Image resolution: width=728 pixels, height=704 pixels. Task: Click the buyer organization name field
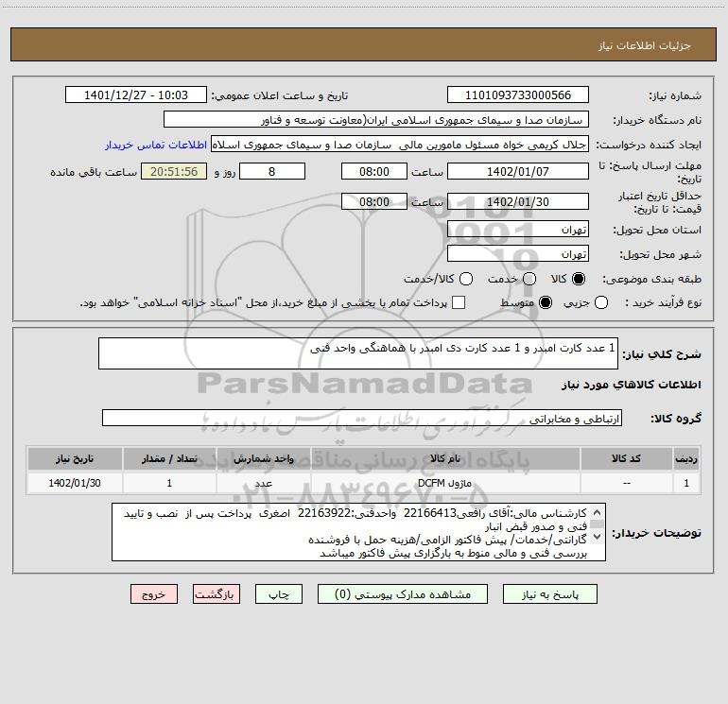[x=376, y=119]
